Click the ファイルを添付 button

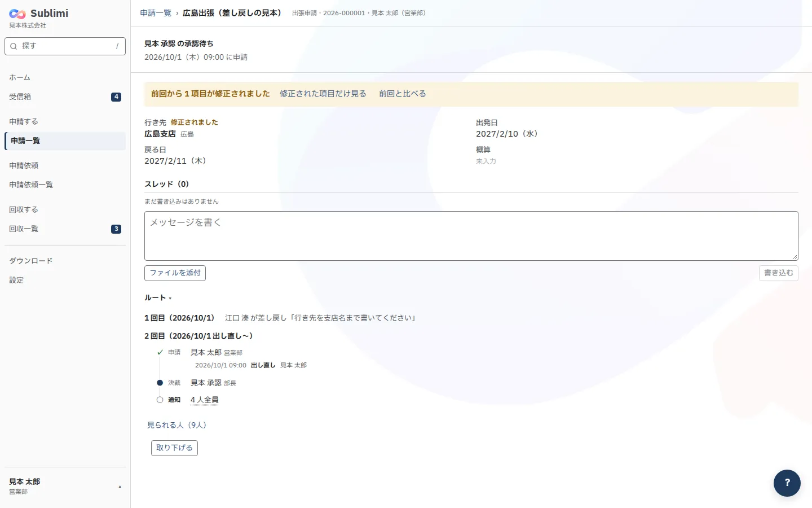pos(175,273)
